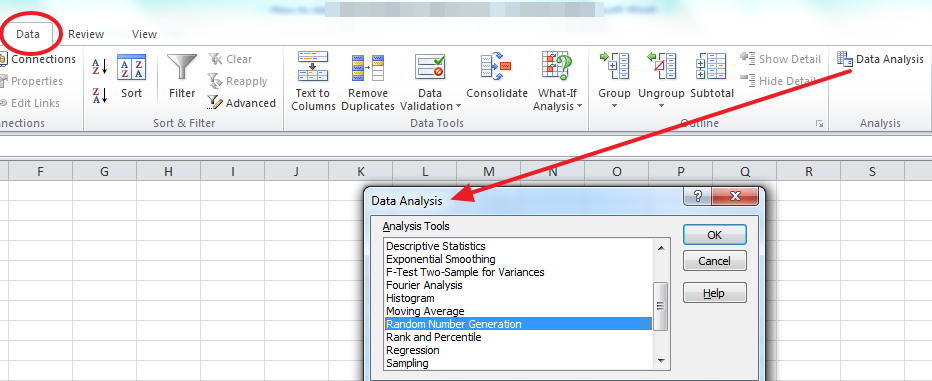932x381 pixels.
Task: Open Outline dialog launcher
Action: coord(820,124)
